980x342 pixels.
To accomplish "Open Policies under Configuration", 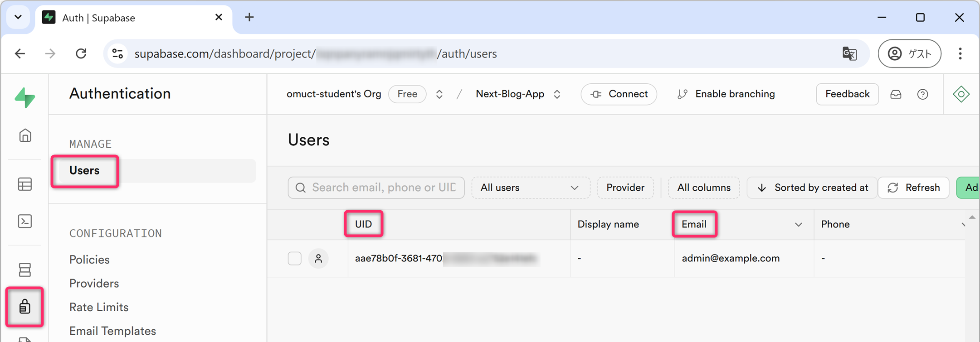I will tap(89, 260).
